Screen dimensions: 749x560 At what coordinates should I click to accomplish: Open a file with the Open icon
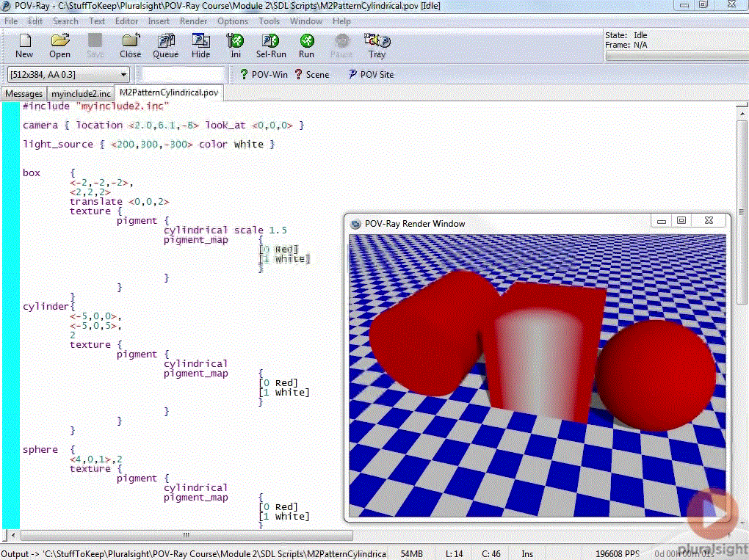59,46
